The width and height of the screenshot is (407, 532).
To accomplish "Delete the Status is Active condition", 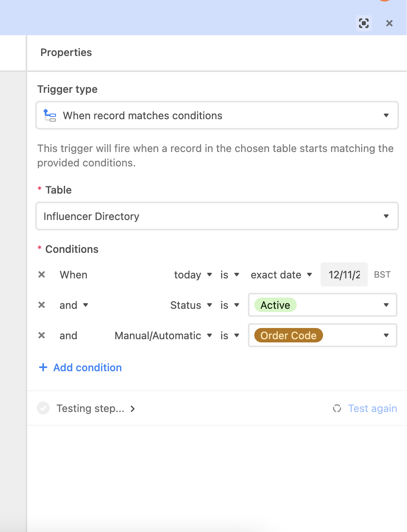I will point(42,305).
